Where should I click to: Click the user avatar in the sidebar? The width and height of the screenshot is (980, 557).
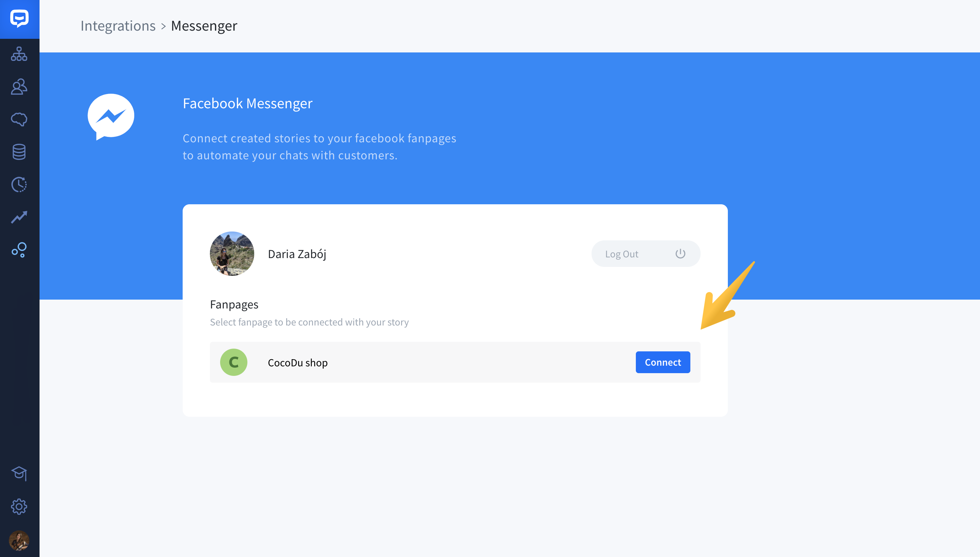coord(19,540)
